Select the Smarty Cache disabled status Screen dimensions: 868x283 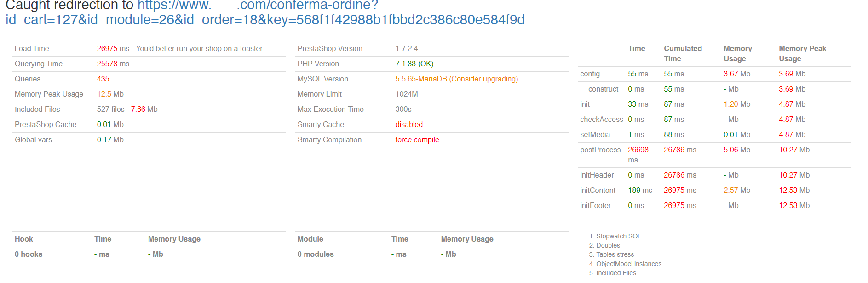coord(408,124)
